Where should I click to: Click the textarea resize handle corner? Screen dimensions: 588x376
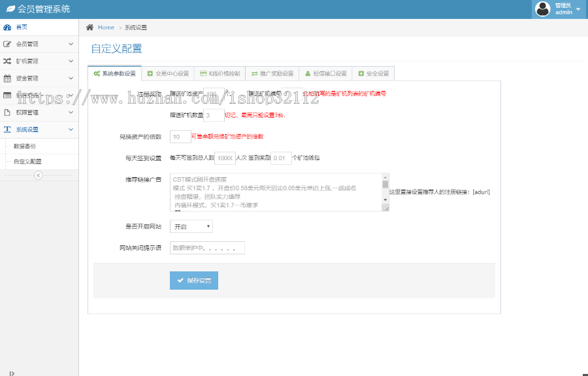pos(386,208)
